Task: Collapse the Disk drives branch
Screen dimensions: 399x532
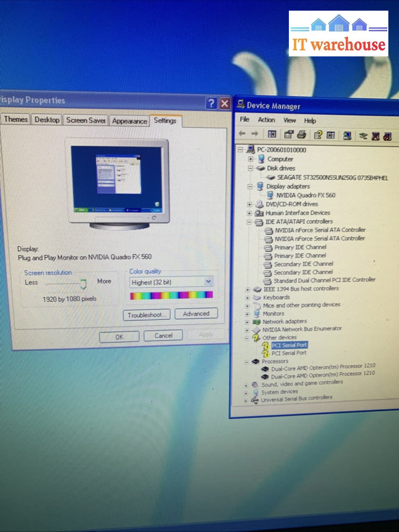Action: [251, 168]
